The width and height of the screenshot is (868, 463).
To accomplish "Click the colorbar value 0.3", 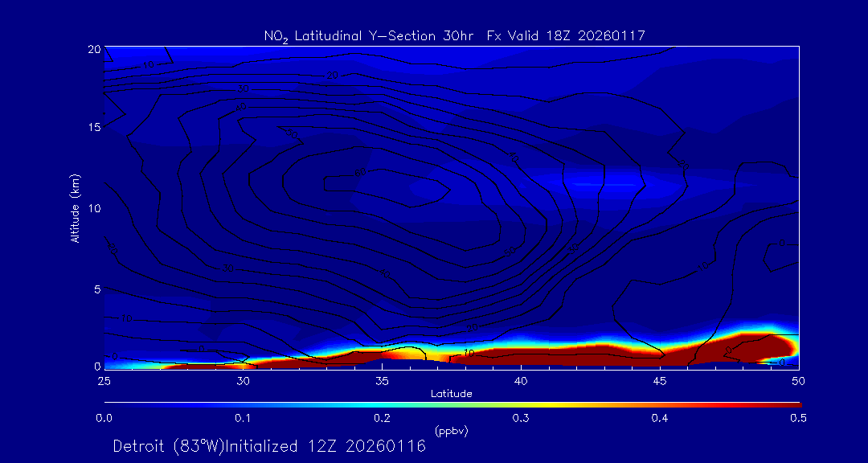I will tap(520, 419).
